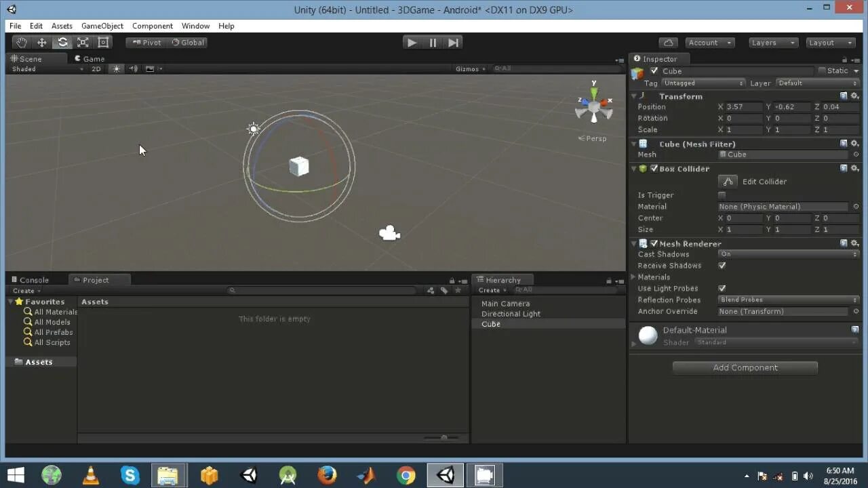The width and height of the screenshot is (868, 488).
Task: Toggle Use Light Probes checkbox
Action: click(722, 289)
